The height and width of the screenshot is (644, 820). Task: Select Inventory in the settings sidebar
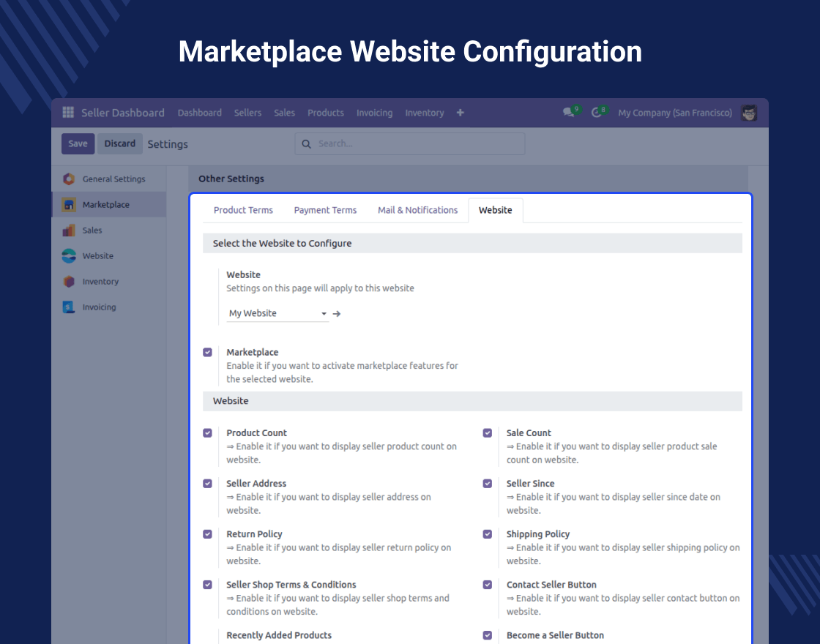pyautogui.click(x=109, y=281)
